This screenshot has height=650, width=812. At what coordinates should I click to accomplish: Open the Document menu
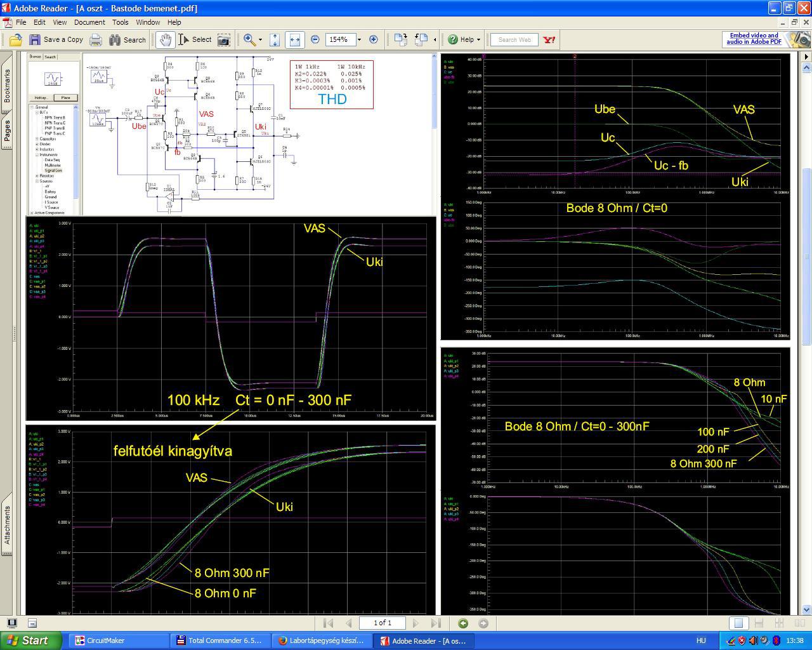click(89, 22)
